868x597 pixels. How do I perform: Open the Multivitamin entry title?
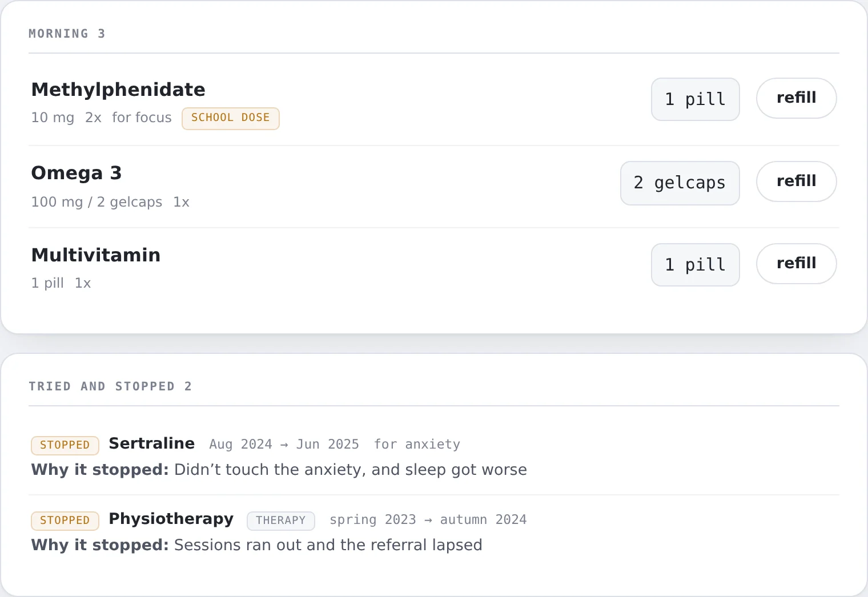(96, 255)
